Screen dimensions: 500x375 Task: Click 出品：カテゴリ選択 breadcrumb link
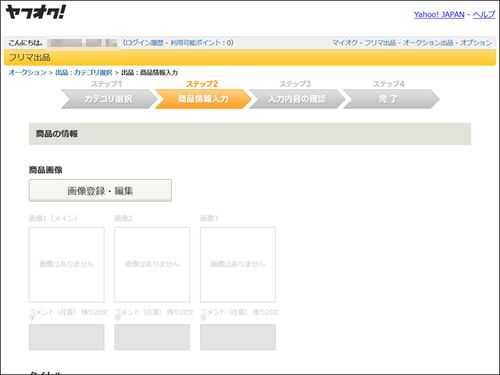click(x=84, y=72)
